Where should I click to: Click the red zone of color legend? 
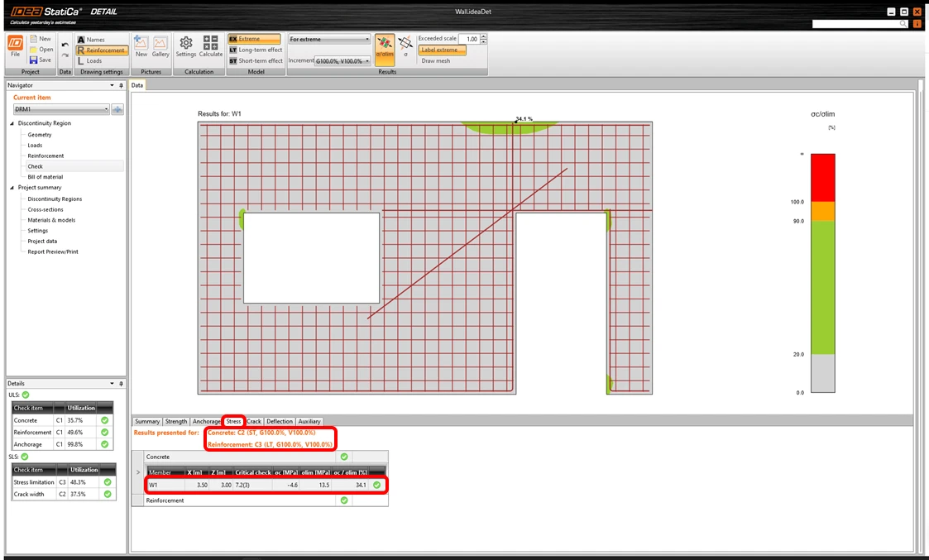pyautogui.click(x=822, y=178)
